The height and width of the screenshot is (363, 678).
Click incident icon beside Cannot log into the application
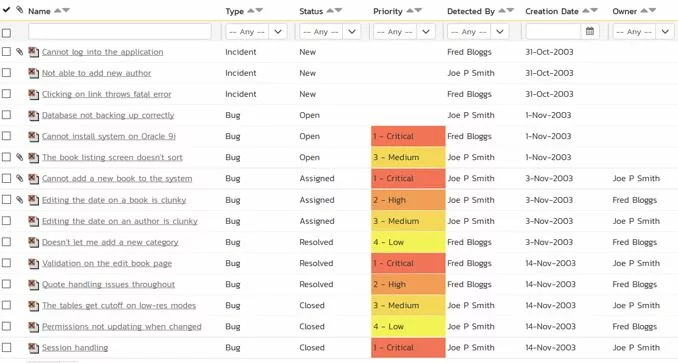[34, 52]
